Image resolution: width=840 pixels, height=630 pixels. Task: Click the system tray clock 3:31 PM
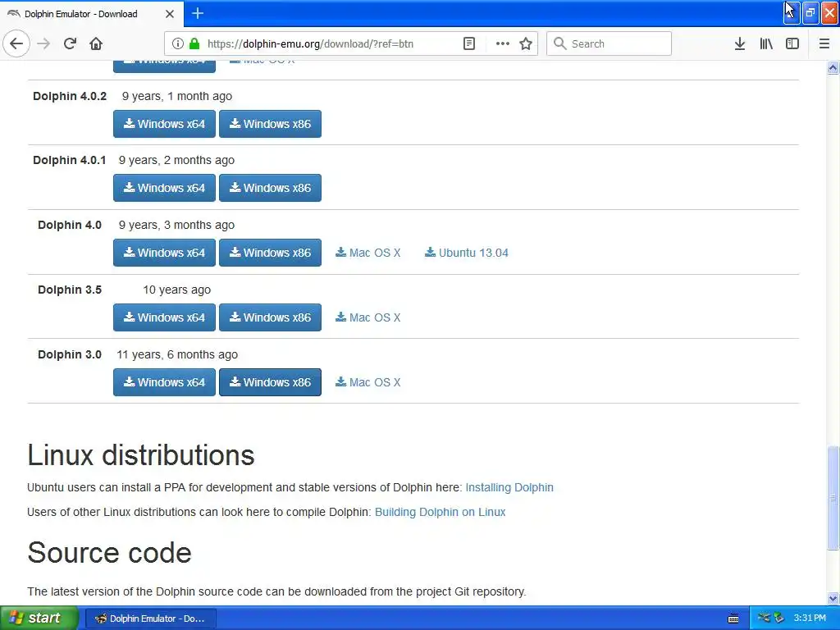(810, 619)
